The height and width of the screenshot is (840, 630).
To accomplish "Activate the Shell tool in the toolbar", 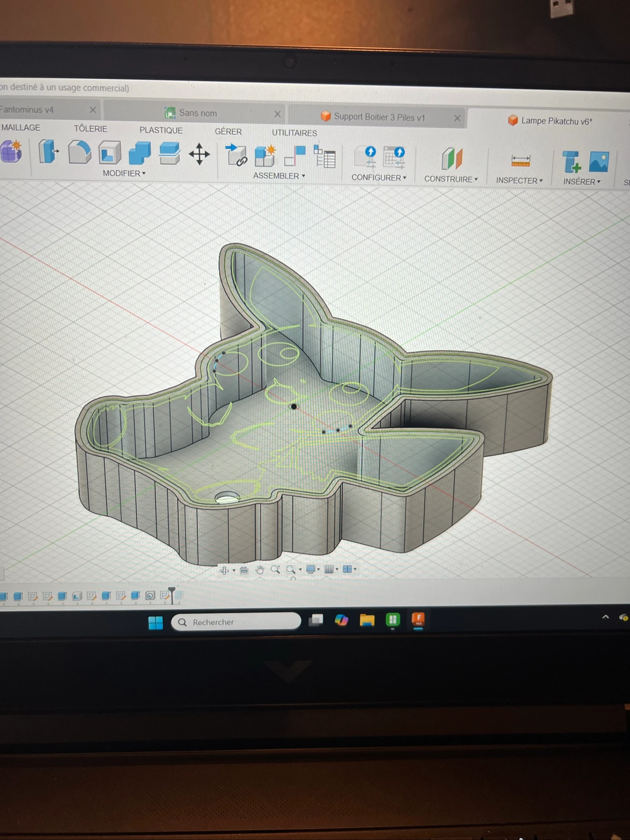I will point(109,152).
